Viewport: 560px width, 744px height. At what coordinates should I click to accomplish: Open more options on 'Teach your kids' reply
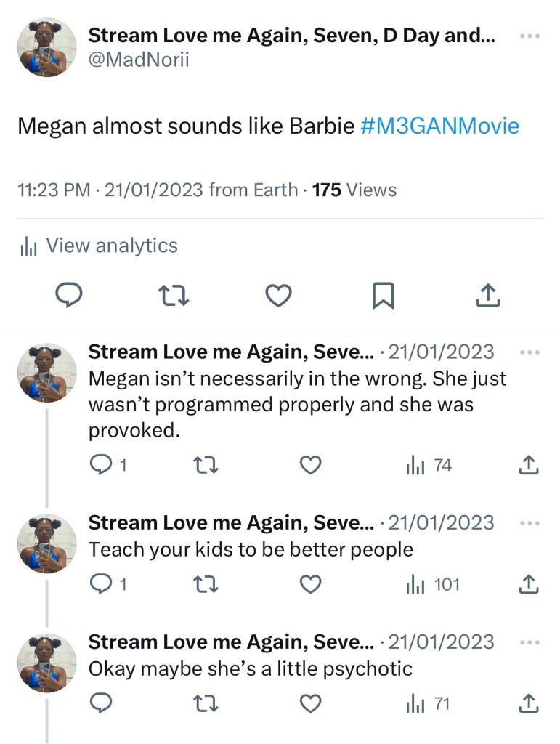pos(530,523)
